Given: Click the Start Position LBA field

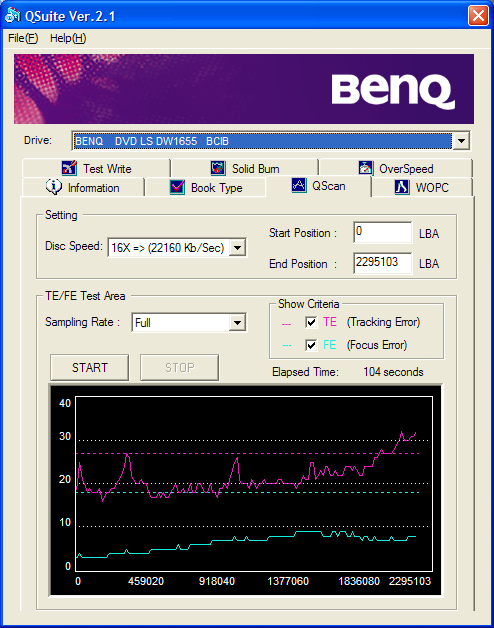Looking at the screenshot, I should click(x=383, y=232).
